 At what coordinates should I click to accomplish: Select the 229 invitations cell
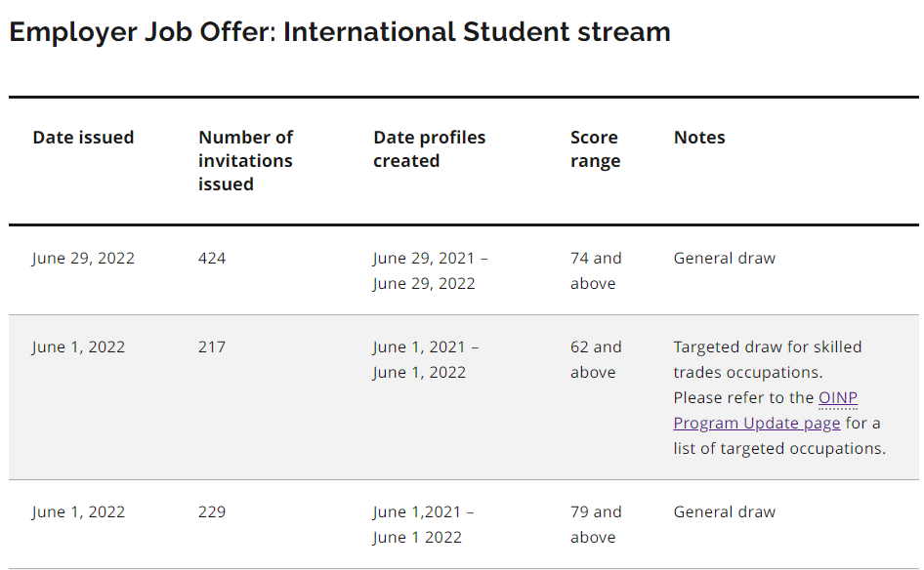click(212, 512)
